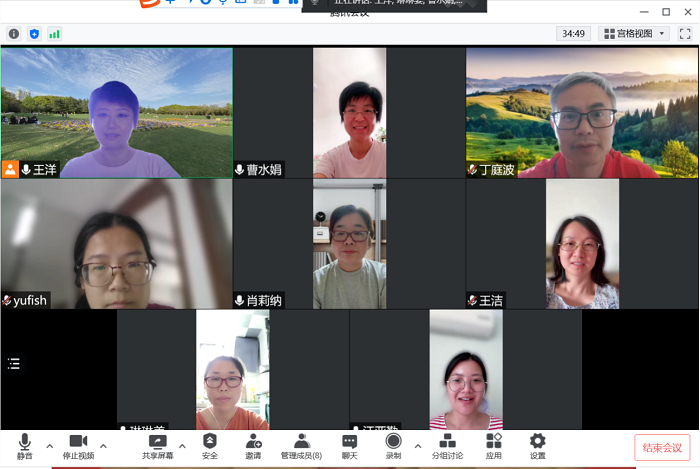Open the Grid View (宫格视图) layout menu

[634, 34]
